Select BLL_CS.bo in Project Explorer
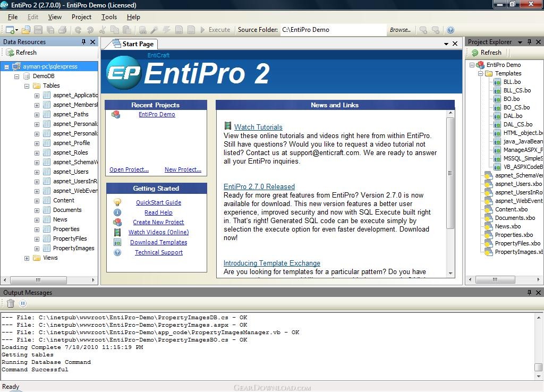The image size is (544, 392). click(517, 90)
